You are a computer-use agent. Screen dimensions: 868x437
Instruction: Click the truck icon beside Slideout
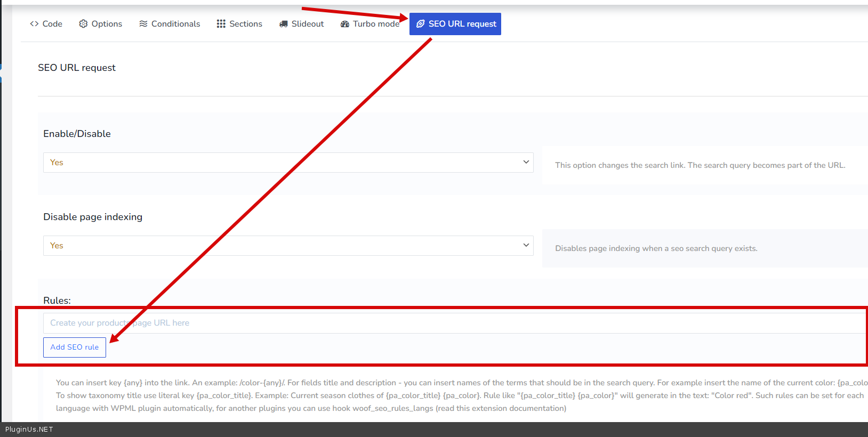click(283, 24)
